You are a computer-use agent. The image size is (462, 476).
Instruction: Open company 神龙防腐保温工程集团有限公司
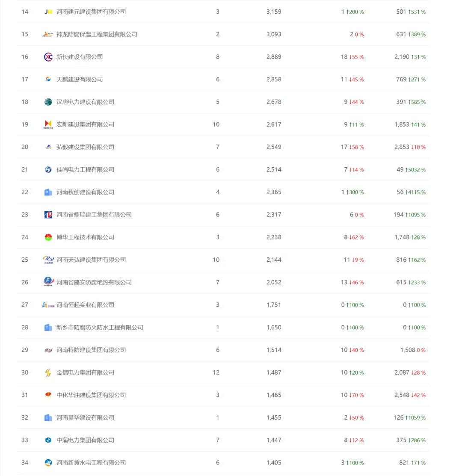tap(97, 34)
